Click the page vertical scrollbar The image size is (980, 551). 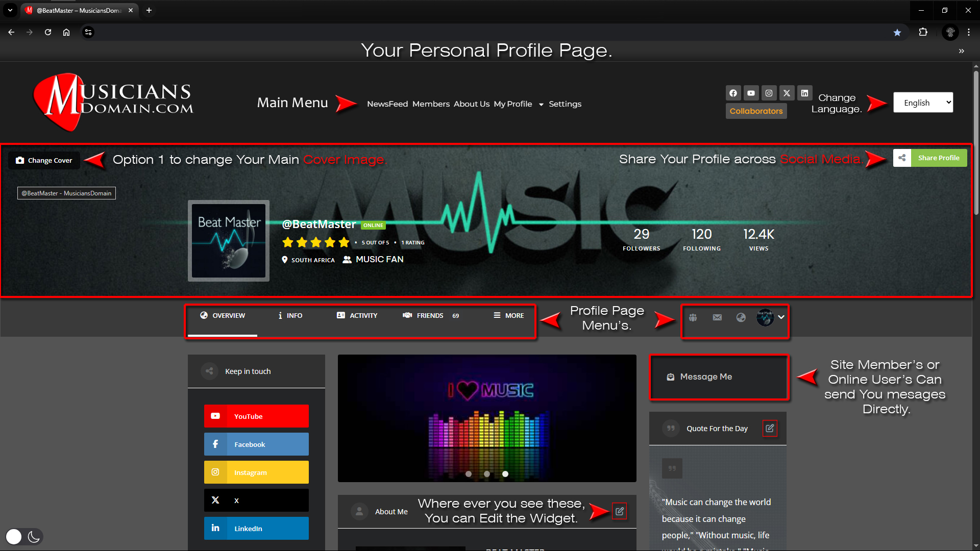976,143
